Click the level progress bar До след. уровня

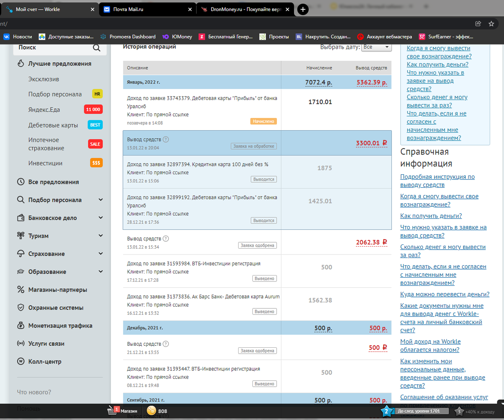coord(421,411)
